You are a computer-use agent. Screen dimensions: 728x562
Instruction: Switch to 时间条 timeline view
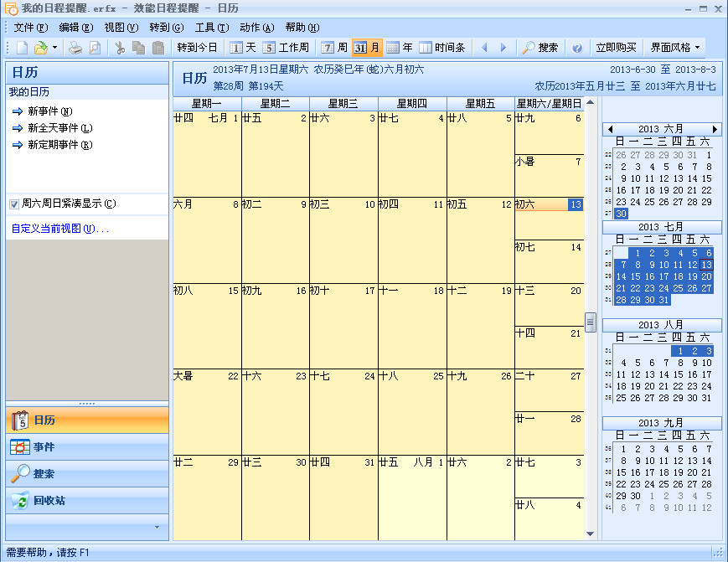pyautogui.click(x=442, y=48)
